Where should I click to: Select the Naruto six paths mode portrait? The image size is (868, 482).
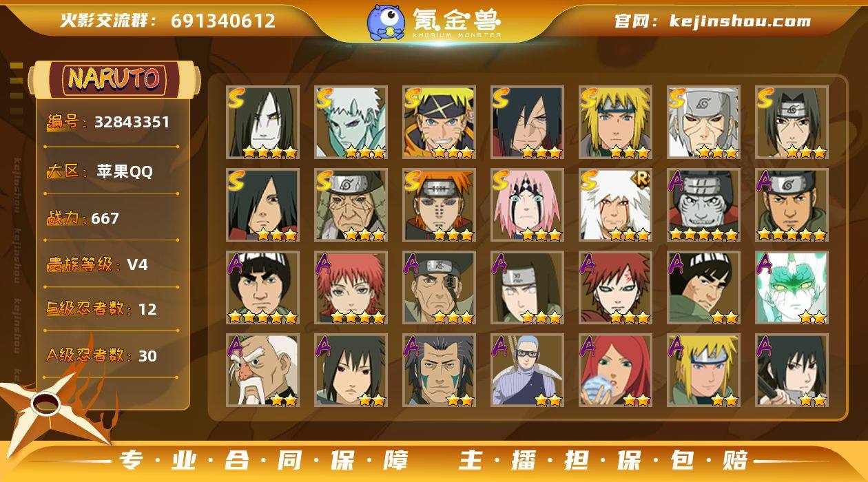pos(439,123)
